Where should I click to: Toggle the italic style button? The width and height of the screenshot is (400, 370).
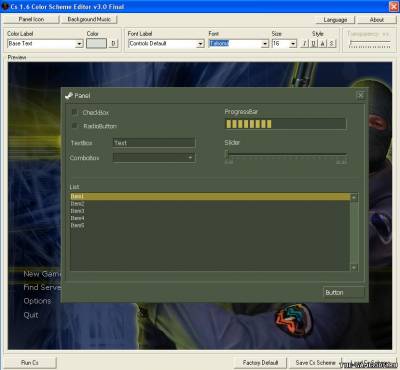(x=305, y=43)
